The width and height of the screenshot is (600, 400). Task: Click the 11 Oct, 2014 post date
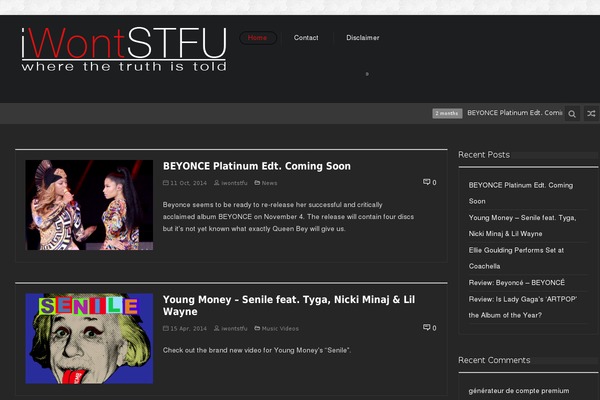pos(188,183)
